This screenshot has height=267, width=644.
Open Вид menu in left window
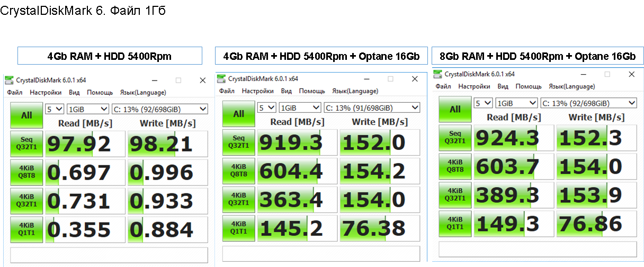(75, 93)
